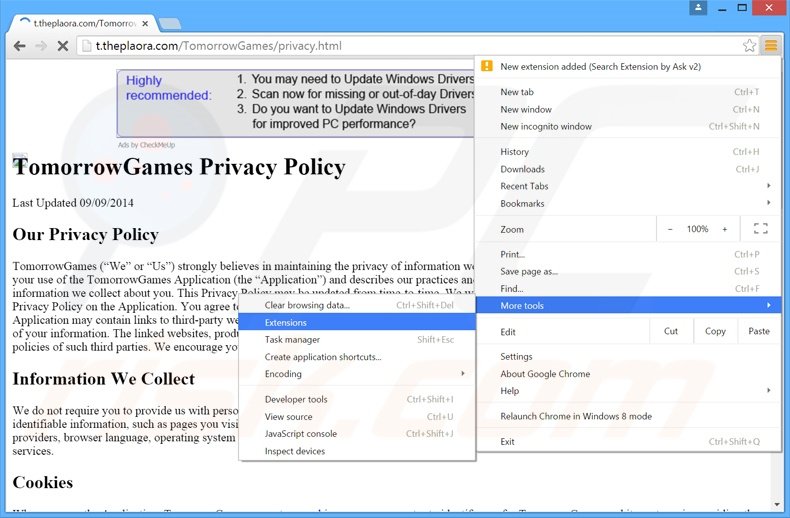Image resolution: width=790 pixels, height=518 pixels.
Task: Click the Update Windows Drivers ad banner
Action: 296,103
